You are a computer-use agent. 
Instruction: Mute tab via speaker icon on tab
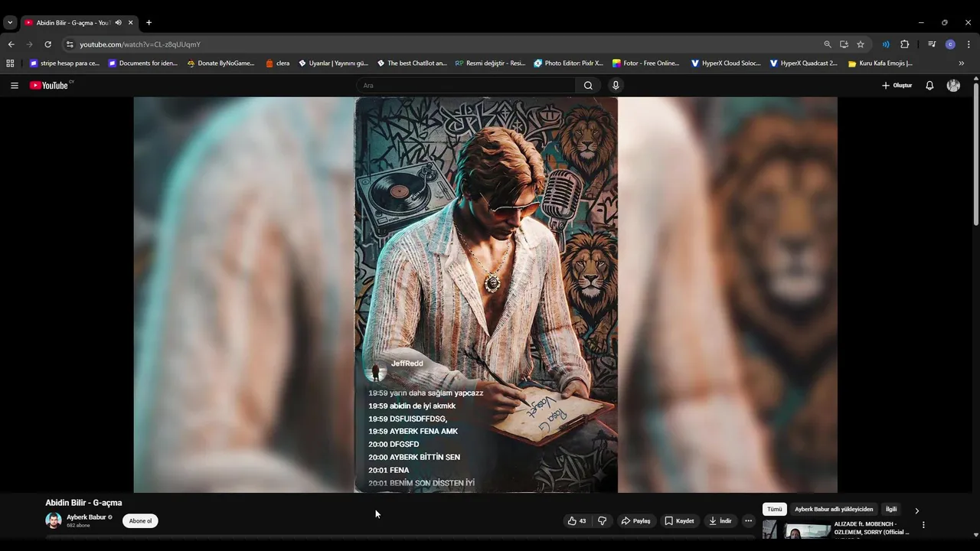(x=118, y=23)
